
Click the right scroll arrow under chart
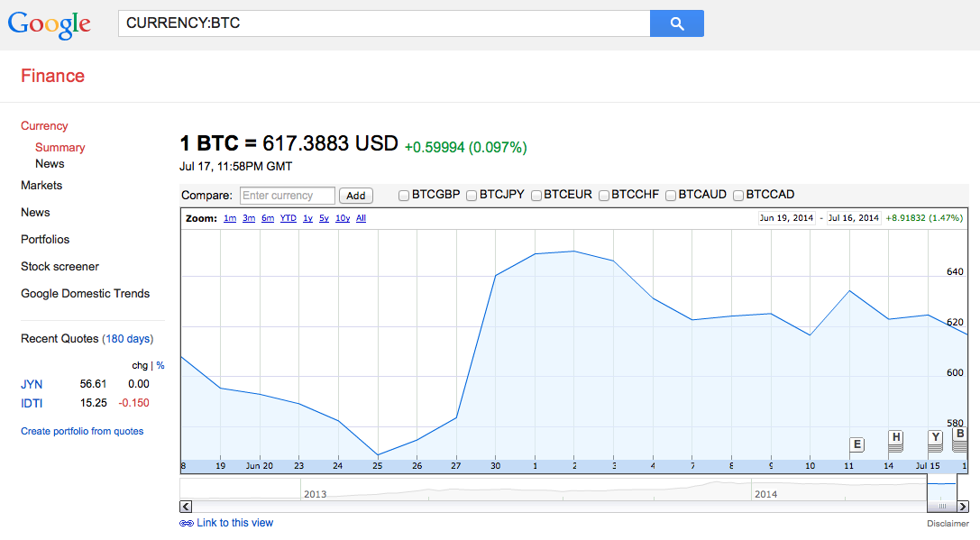coord(962,507)
